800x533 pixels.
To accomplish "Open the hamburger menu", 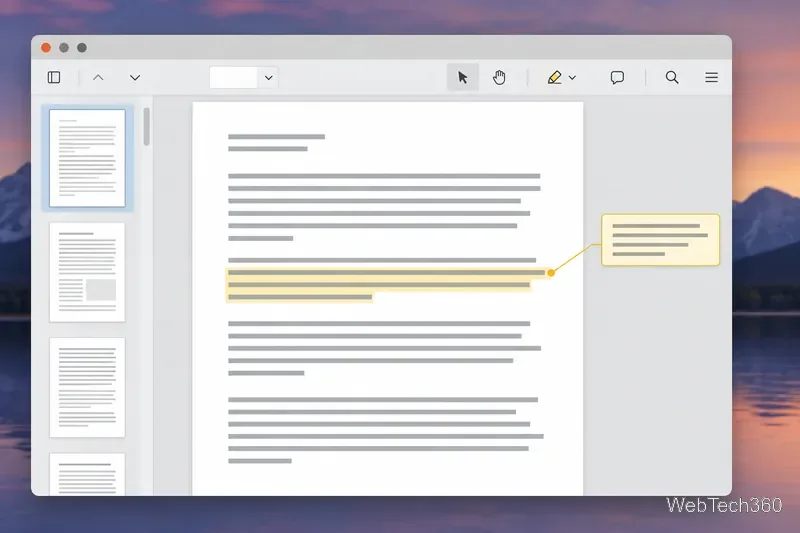I will (711, 78).
